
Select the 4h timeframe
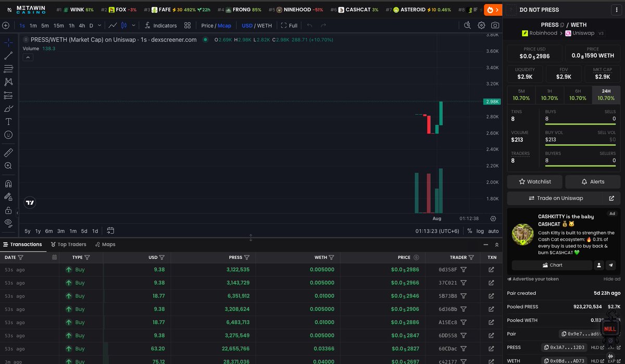pos(82,26)
